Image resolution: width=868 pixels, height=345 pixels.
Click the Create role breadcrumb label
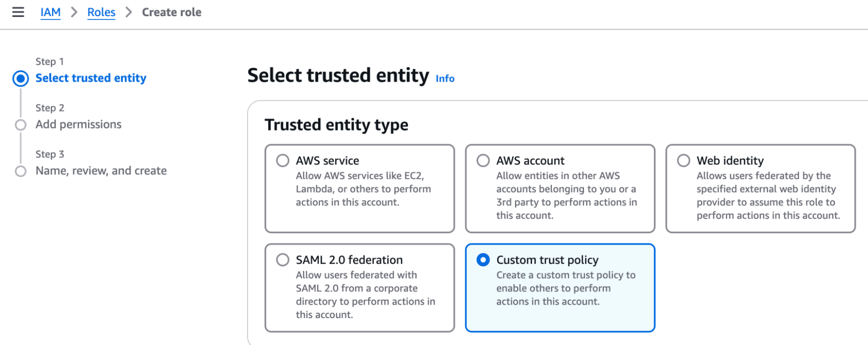pyautogui.click(x=172, y=12)
